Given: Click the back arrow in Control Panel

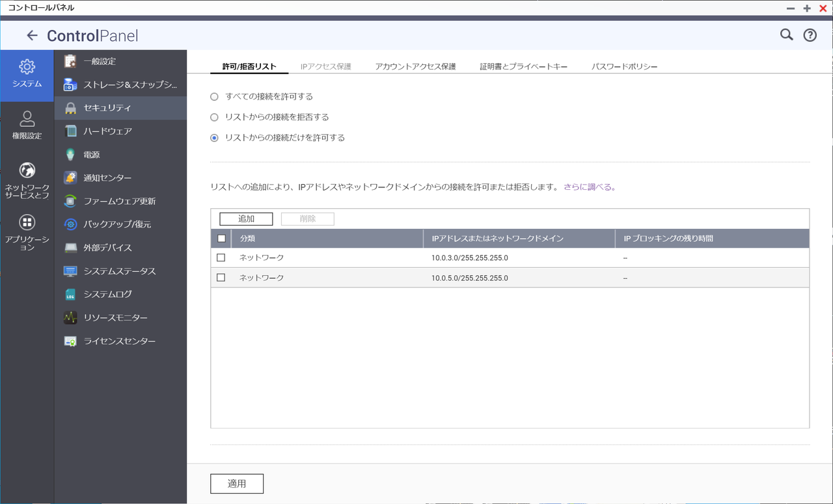Looking at the screenshot, I should click(x=31, y=35).
